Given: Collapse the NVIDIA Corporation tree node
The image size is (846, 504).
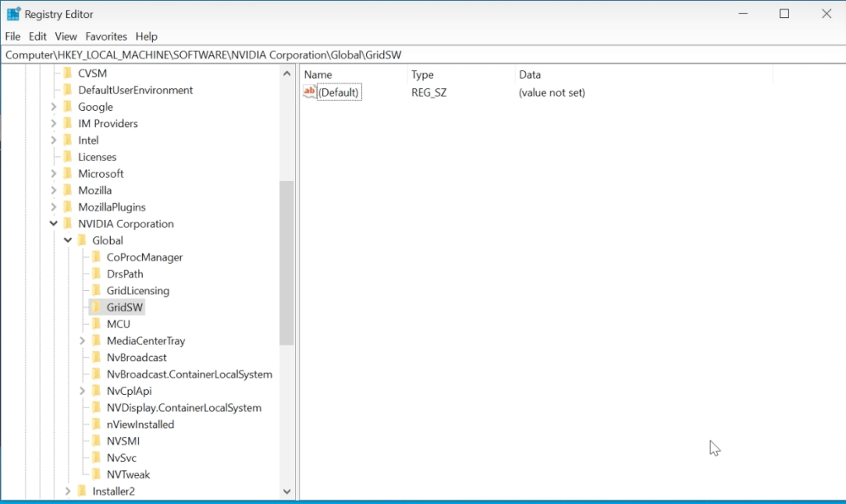Looking at the screenshot, I should [54, 224].
